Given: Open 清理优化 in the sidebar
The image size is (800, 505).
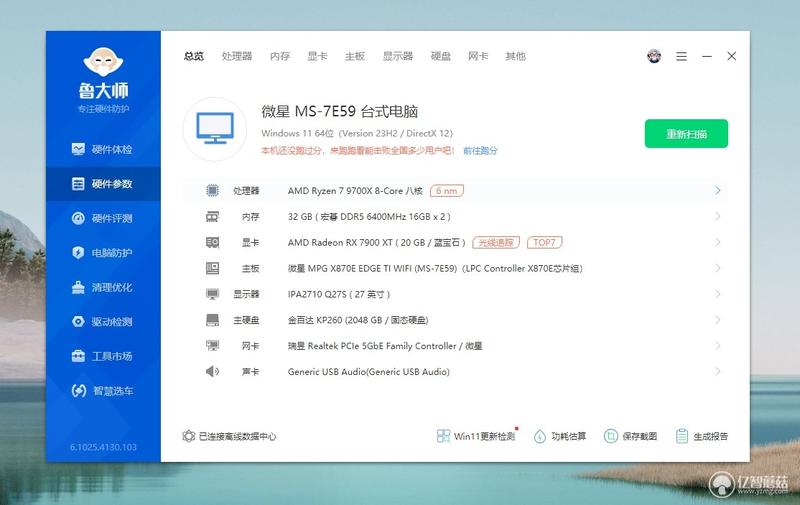Looking at the screenshot, I should click(x=103, y=288).
